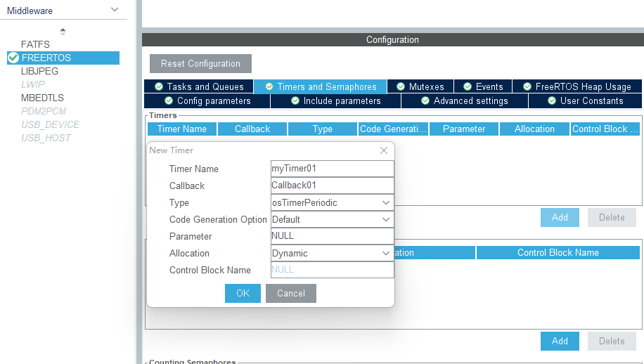Screen dimensions: 644x364
Task: Click the Timer Name input field
Action: (x=332, y=169)
